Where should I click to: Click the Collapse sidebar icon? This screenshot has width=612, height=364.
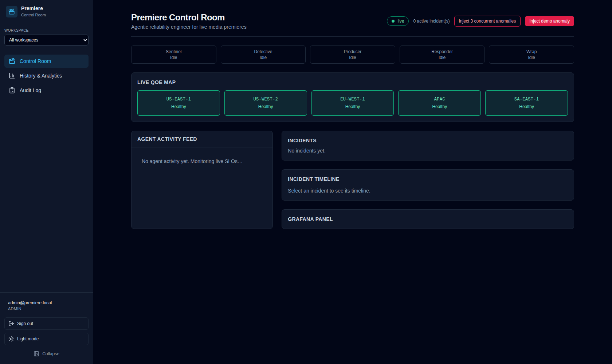(x=36, y=354)
